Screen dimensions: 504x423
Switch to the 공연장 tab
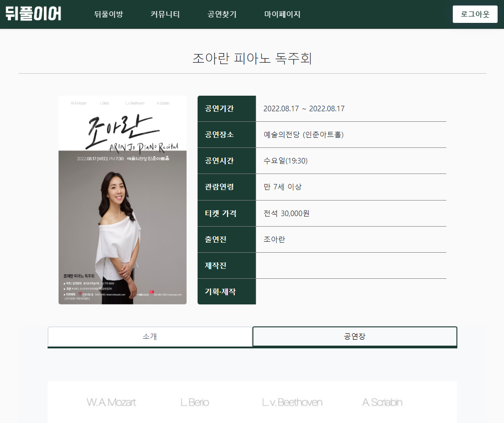tap(355, 336)
